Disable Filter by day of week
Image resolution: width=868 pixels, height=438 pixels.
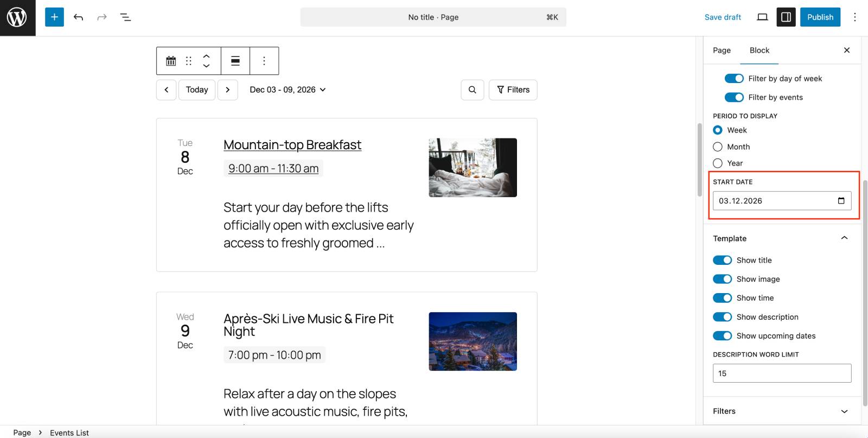(x=734, y=79)
